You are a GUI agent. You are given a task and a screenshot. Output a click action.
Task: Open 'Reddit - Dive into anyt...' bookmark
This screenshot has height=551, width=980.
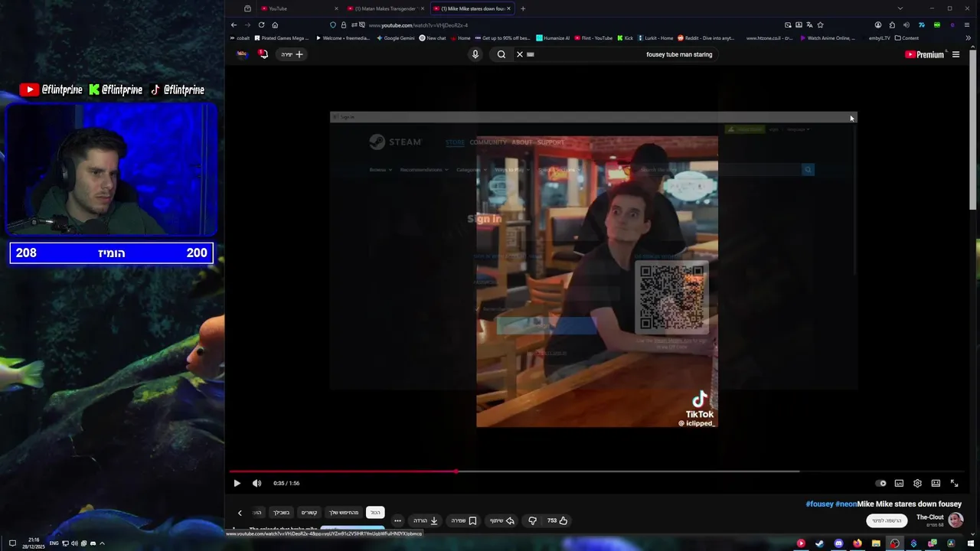point(705,37)
